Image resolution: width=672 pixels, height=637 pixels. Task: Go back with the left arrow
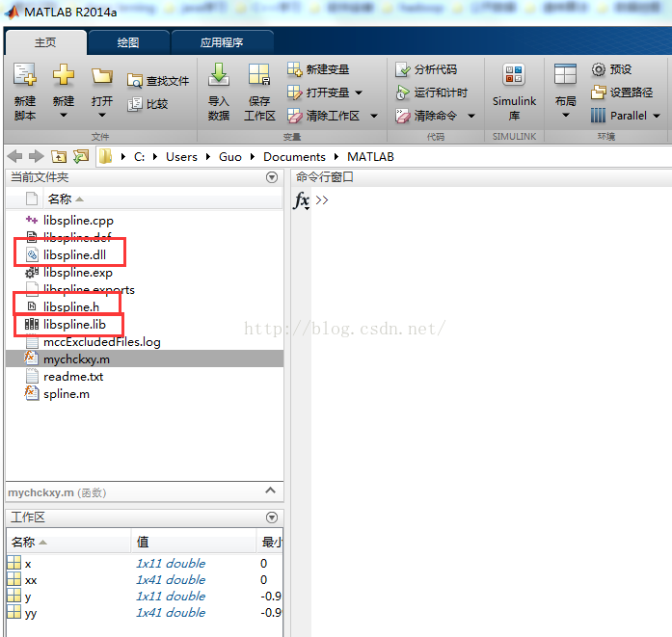(15, 156)
